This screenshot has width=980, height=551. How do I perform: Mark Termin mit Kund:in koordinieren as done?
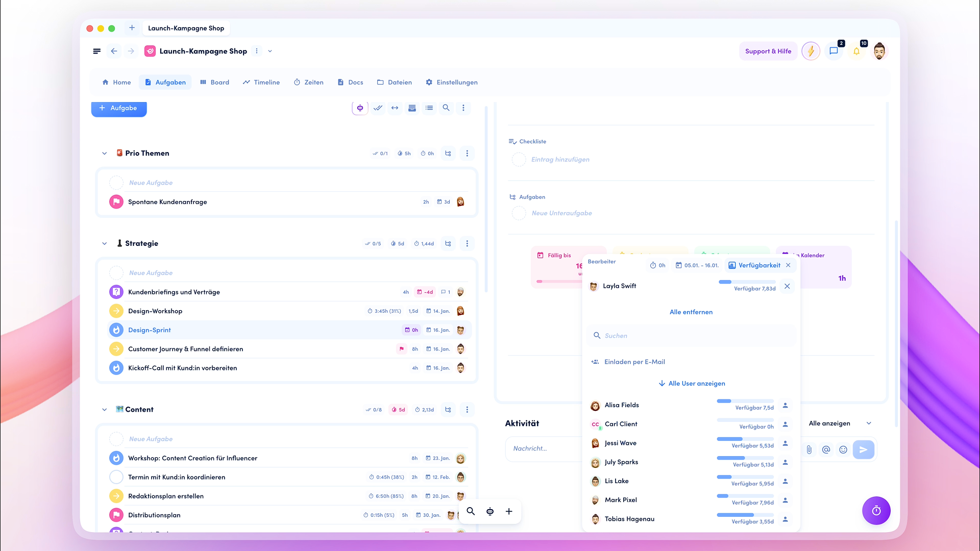[116, 477]
